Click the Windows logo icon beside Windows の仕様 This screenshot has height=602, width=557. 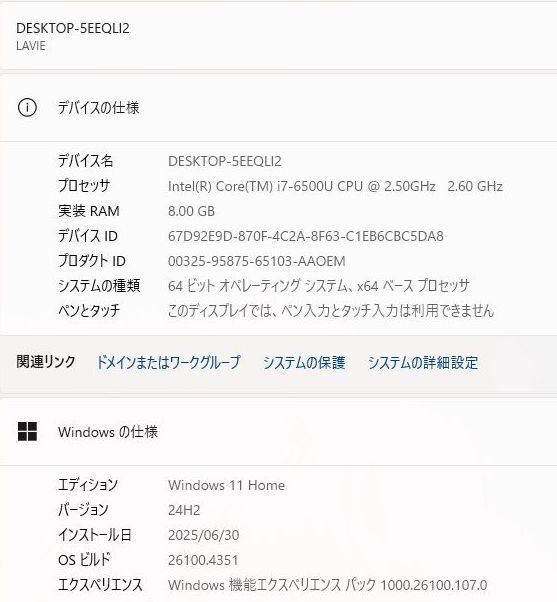point(27,432)
